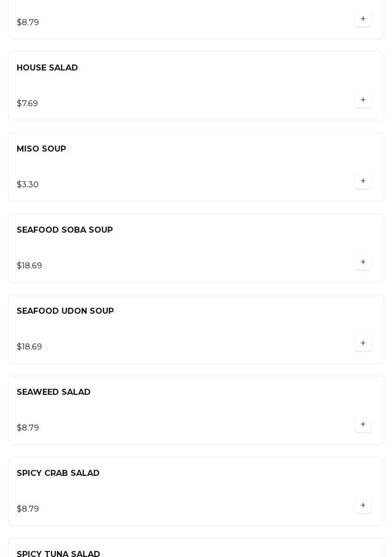Image resolution: width=392 pixels, height=557 pixels.
Task: Select the House Salad $7.69 price
Action: pyautogui.click(x=27, y=103)
